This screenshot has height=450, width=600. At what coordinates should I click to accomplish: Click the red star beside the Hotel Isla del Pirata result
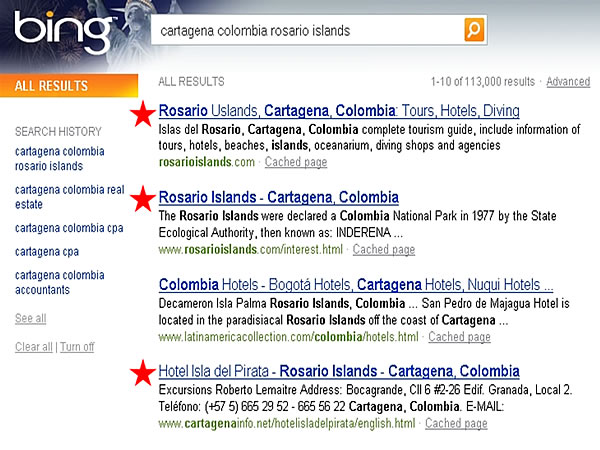click(x=144, y=373)
